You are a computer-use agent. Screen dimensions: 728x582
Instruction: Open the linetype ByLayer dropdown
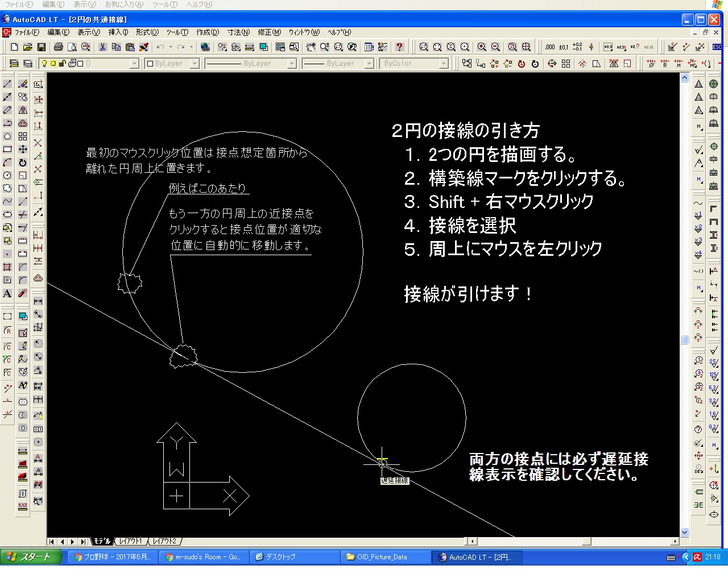[x=291, y=63]
